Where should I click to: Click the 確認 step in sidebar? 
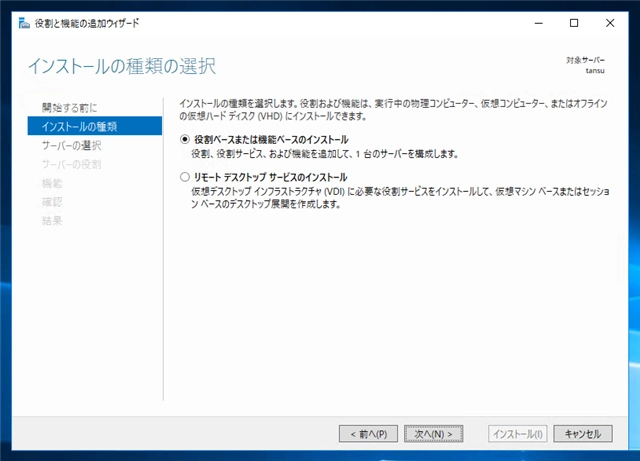click(52, 202)
